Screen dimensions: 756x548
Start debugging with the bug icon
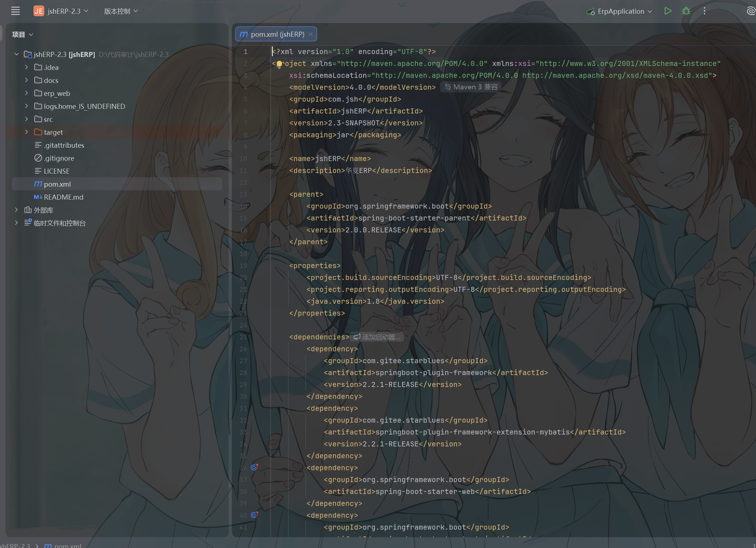(x=686, y=11)
